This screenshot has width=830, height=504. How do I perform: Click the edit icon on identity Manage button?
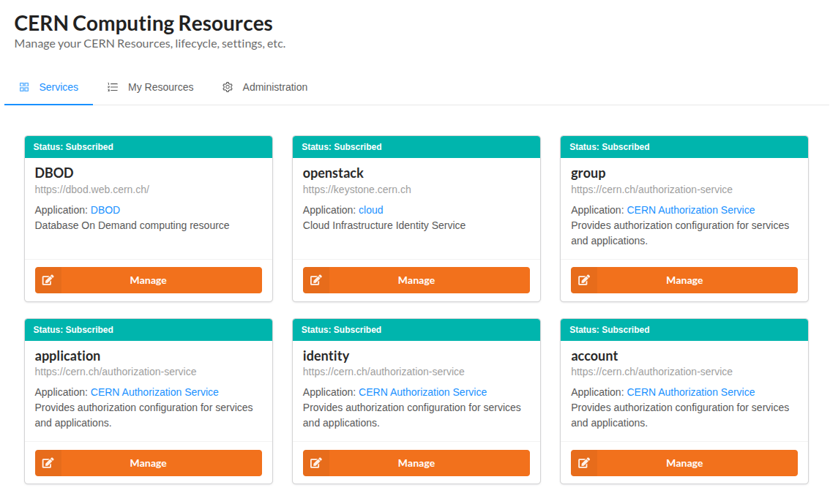(316, 463)
